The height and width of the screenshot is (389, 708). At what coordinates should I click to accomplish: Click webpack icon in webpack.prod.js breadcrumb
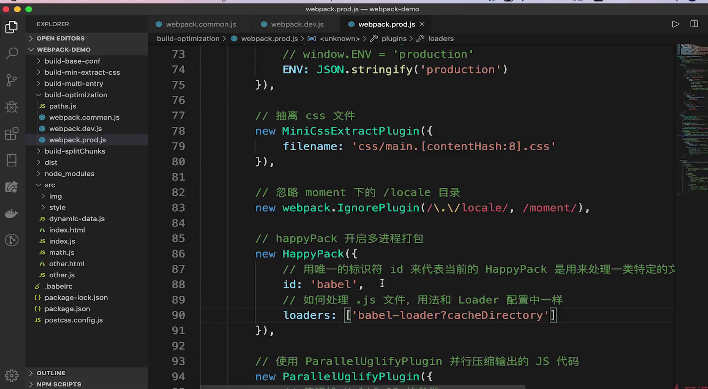point(234,39)
